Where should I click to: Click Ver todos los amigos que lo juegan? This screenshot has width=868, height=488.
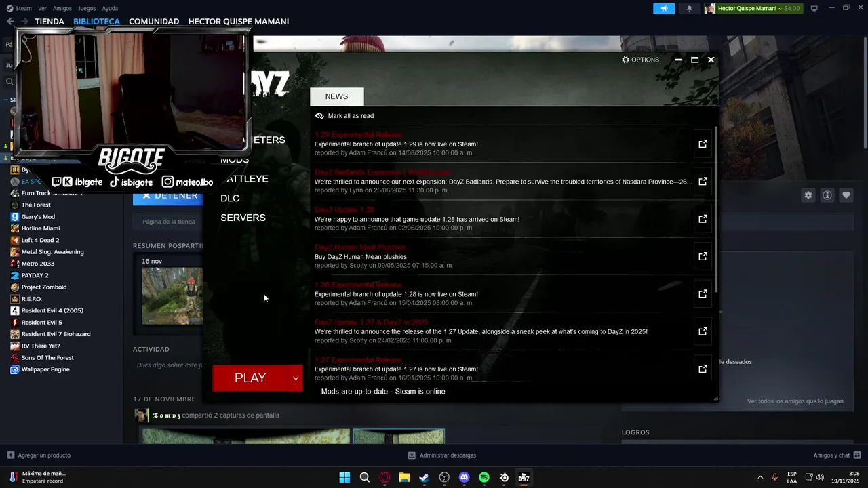pos(795,401)
